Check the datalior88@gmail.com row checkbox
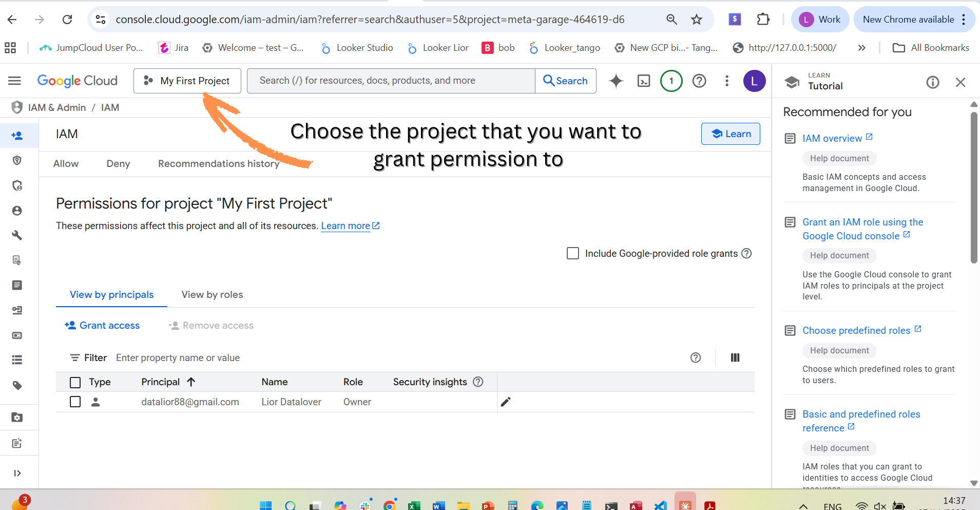Image resolution: width=980 pixels, height=510 pixels. [75, 402]
